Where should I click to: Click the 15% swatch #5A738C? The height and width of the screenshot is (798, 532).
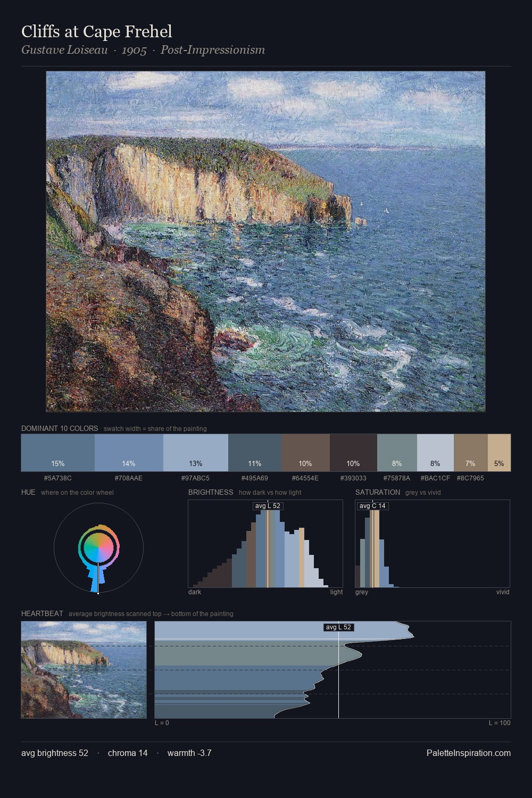pos(58,453)
